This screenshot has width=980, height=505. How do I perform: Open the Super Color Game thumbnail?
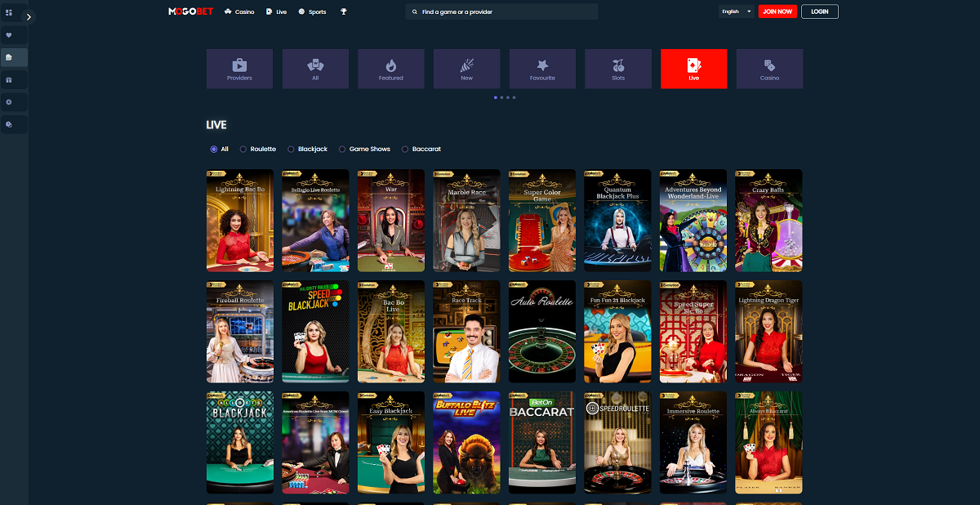coord(542,221)
